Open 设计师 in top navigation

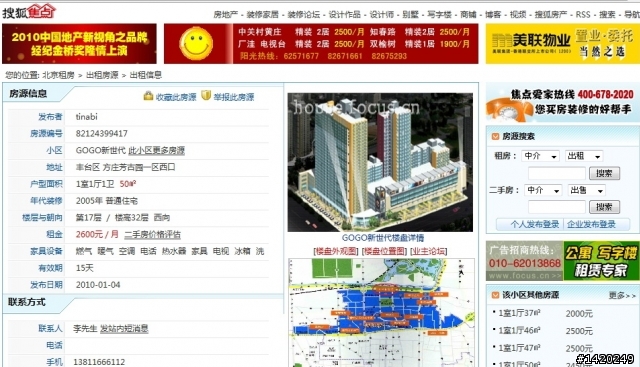(x=382, y=15)
